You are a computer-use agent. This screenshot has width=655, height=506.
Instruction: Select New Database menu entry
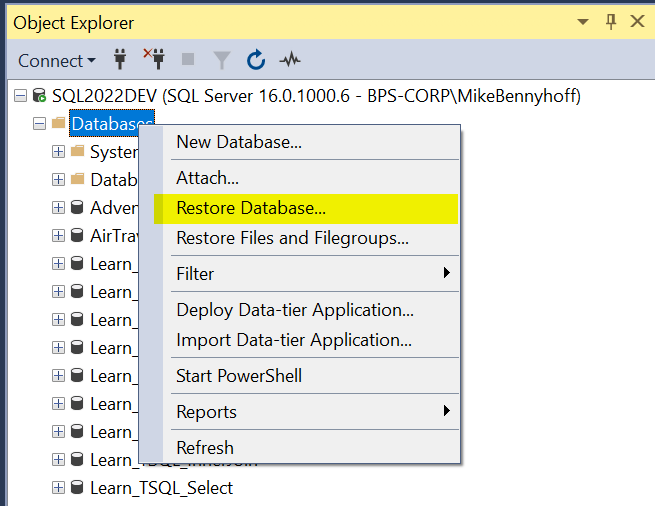[x=239, y=142]
